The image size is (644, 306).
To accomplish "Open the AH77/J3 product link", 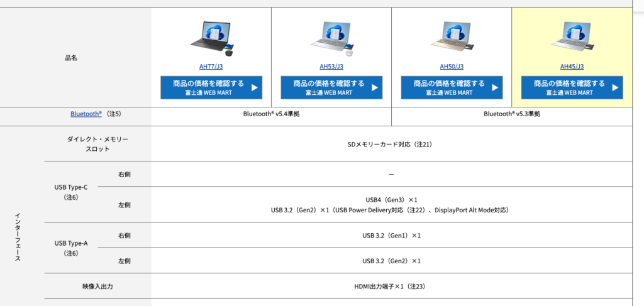I will pyautogui.click(x=211, y=67).
